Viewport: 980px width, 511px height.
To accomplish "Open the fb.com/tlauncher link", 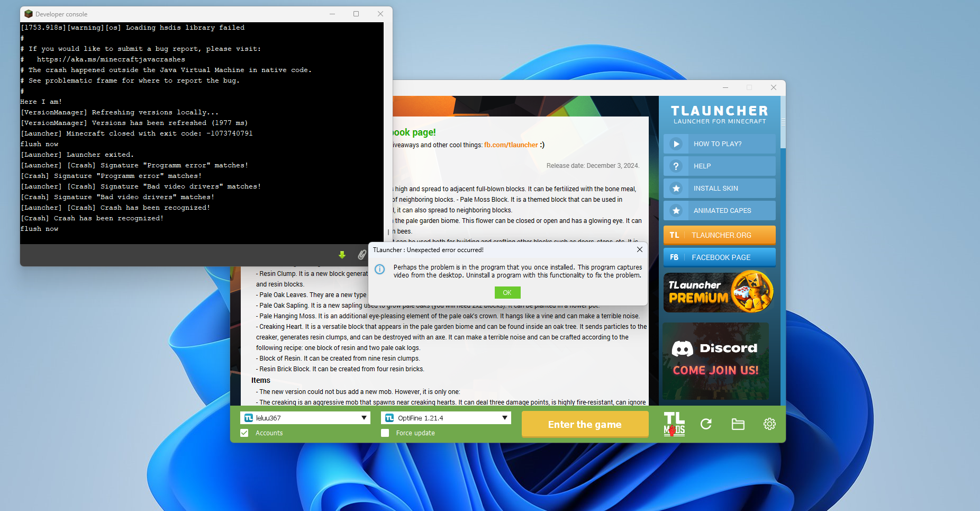I will (511, 145).
